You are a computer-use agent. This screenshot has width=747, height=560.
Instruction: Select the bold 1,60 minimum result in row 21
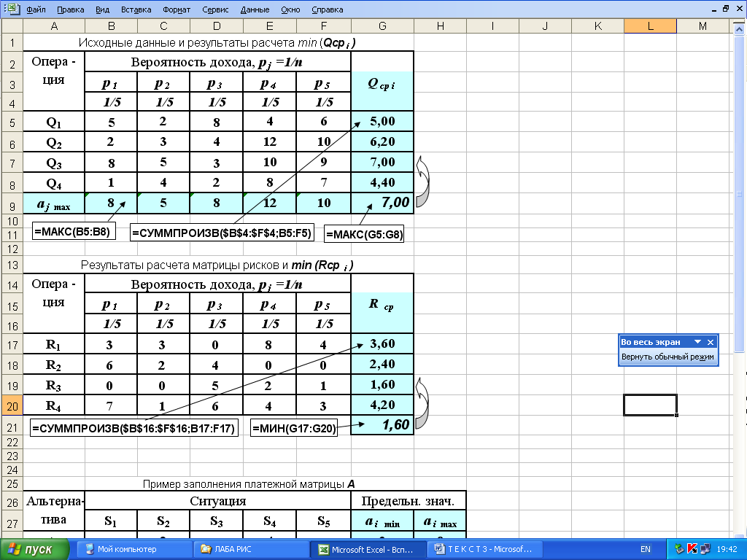point(382,424)
